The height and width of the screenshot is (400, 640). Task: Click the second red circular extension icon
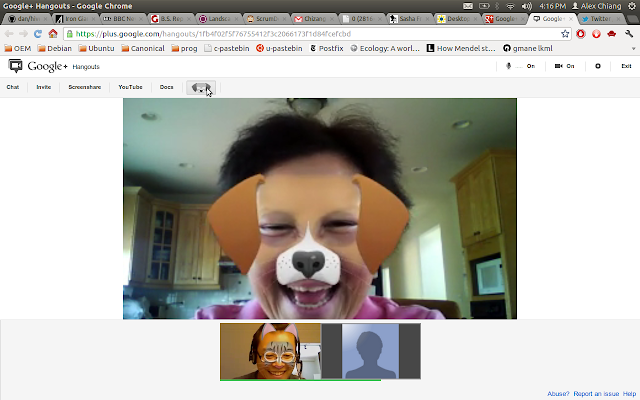pos(596,34)
